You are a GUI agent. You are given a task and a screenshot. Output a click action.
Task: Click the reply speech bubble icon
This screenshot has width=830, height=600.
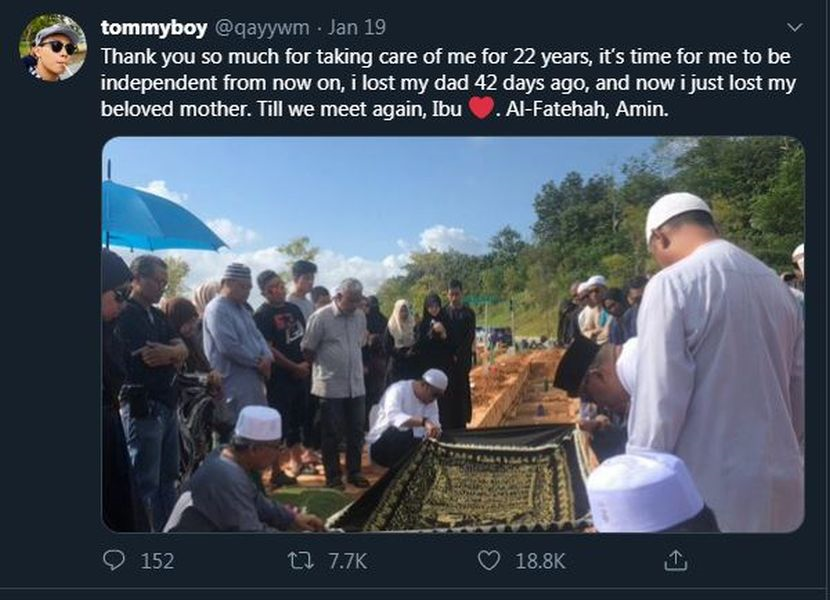[113, 560]
